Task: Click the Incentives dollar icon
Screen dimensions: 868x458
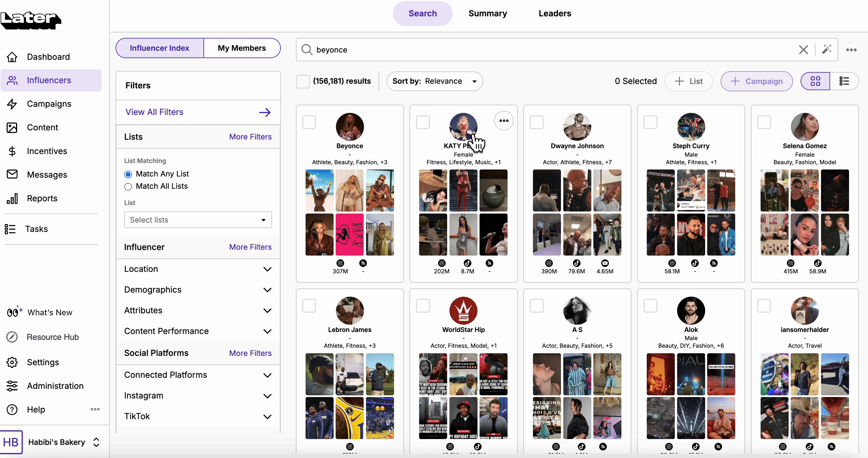Action: pyautogui.click(x=12, y=151)
